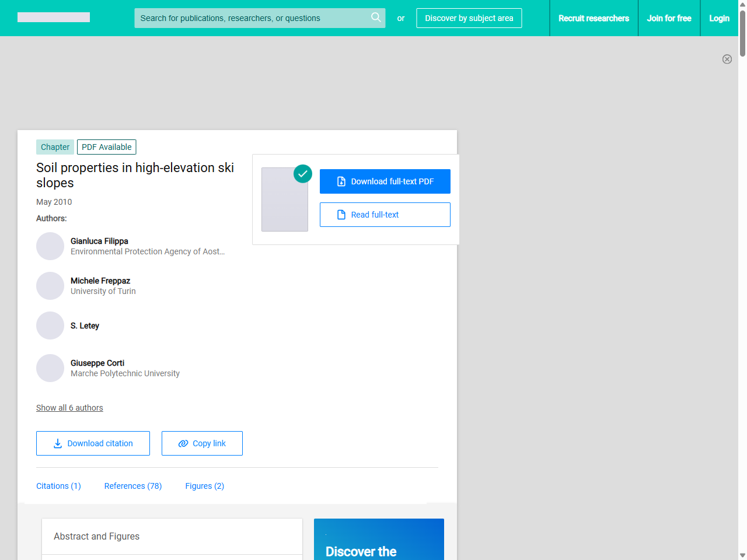
Task: Open the PDF preview thumbnail
Action: point(285,199)
